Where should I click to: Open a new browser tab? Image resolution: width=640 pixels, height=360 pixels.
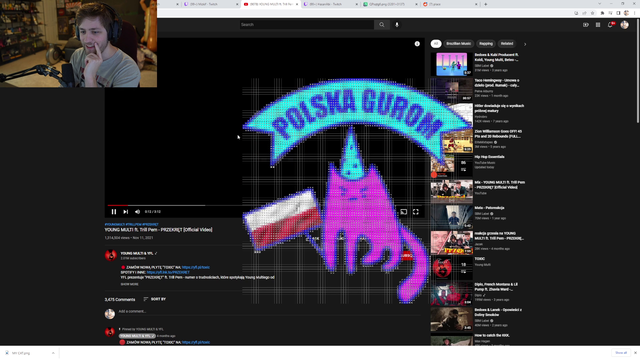point(486,4)
